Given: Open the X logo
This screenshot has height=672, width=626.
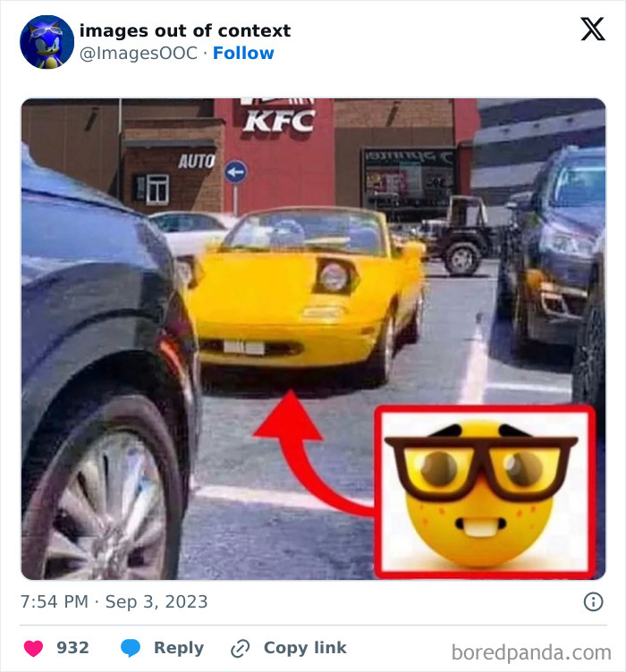Looking at the screenshot, I should tap(592, 30).
